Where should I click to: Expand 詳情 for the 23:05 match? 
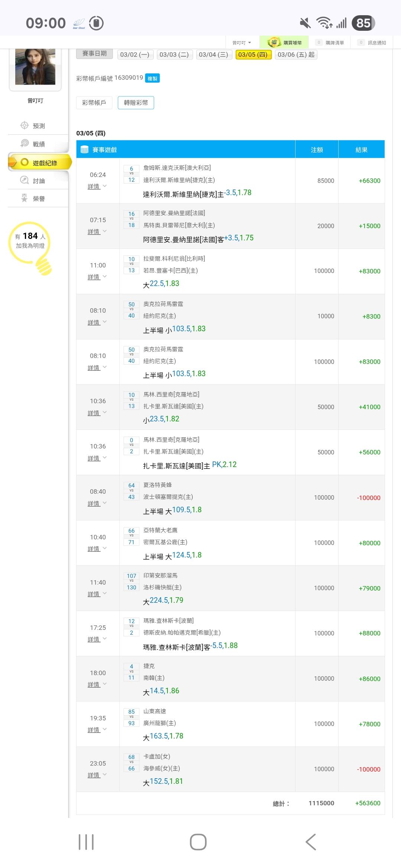point(97,775)
